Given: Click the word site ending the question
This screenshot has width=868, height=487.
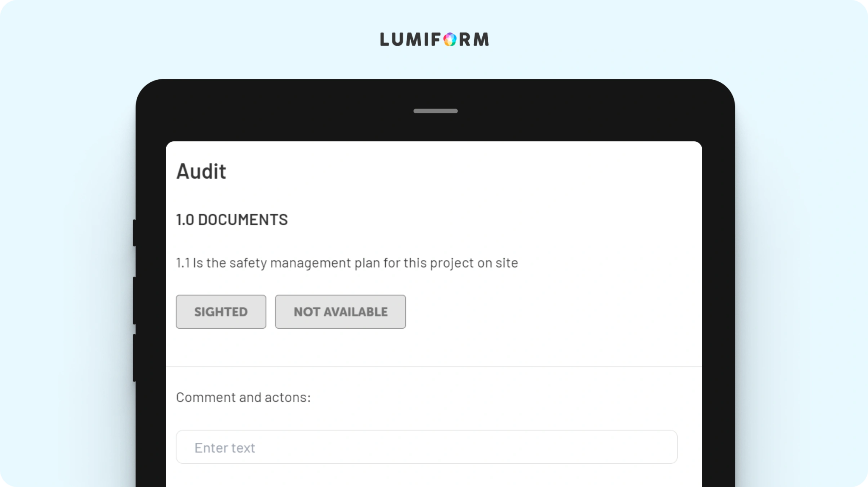Looking at the screenshot, I should 507,263.
